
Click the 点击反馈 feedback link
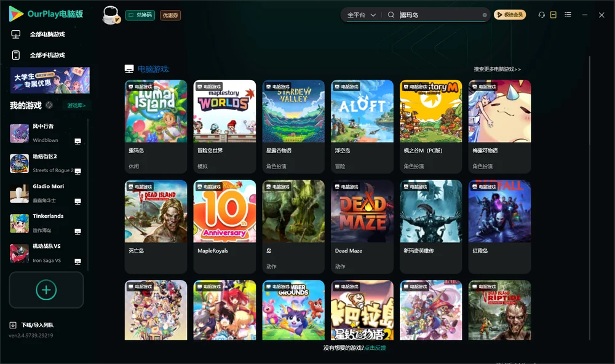(x=375, y=347)
